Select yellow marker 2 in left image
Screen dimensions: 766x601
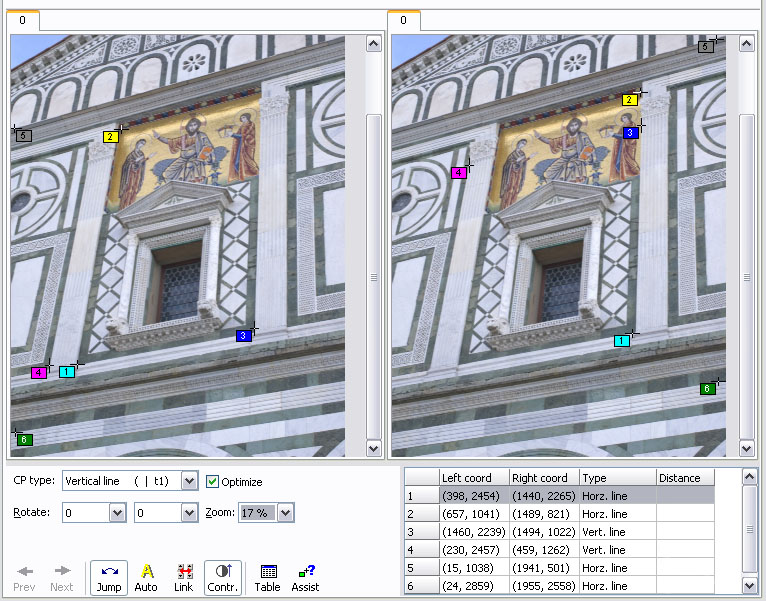pos(110,137)
